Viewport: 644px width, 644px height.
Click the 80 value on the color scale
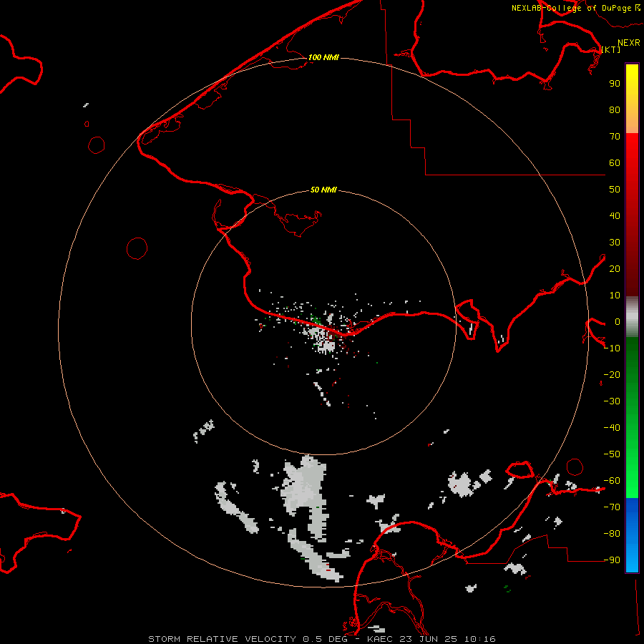coord(615,109)
